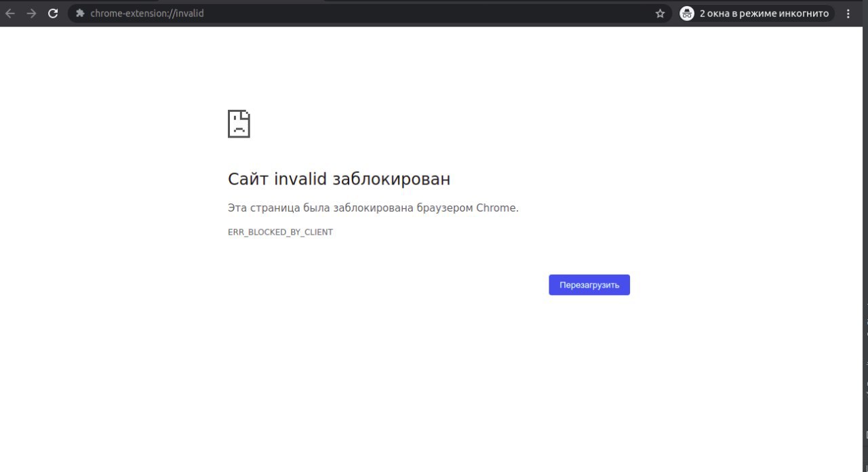
Task: Click the sad page error icon
Action: pos(239,124)
